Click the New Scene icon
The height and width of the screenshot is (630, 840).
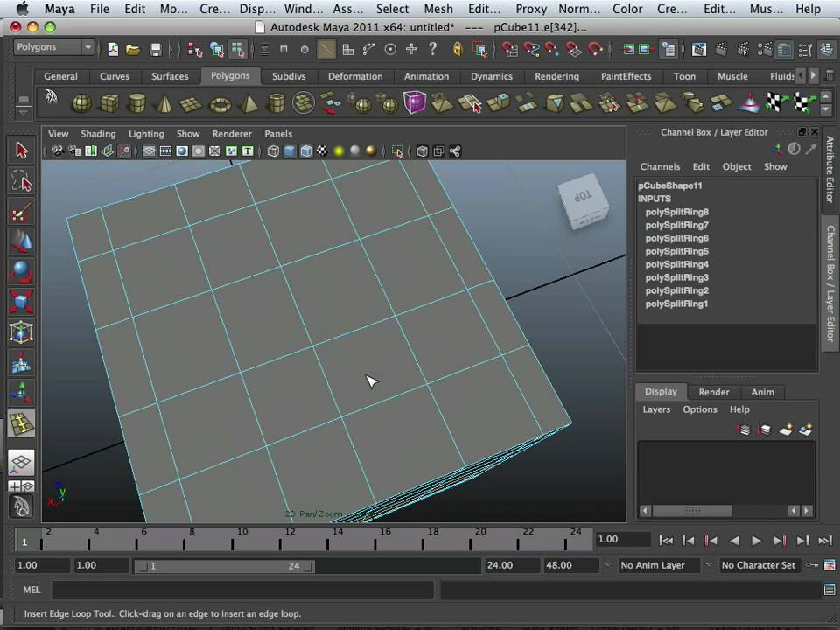(x=113, y=50)
